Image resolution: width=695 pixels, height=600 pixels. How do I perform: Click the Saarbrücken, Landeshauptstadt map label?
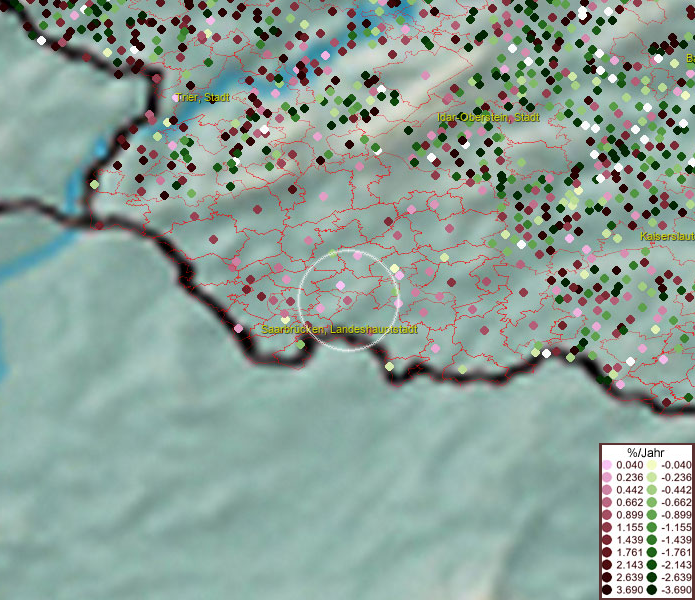pos(338,329)
